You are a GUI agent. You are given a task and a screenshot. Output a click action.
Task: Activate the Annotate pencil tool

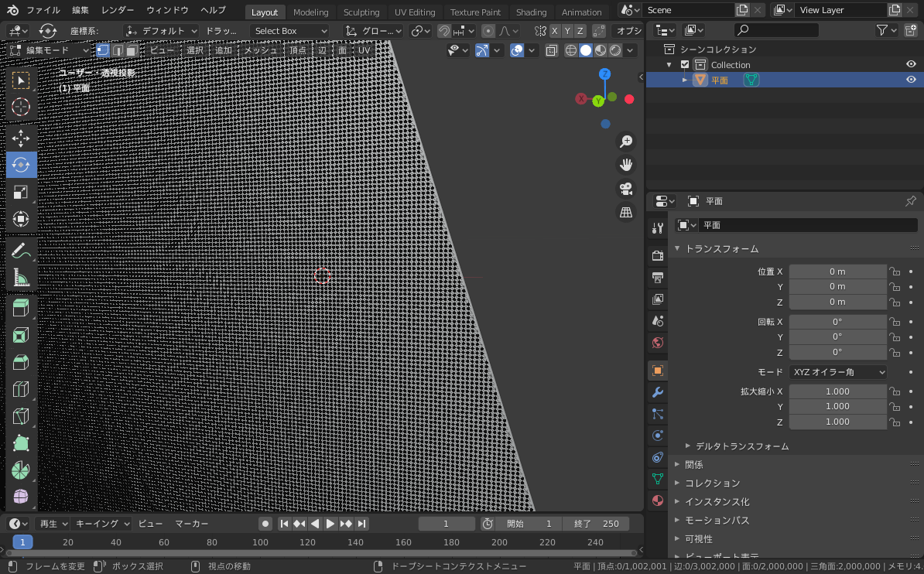click(x=21, y=251)
